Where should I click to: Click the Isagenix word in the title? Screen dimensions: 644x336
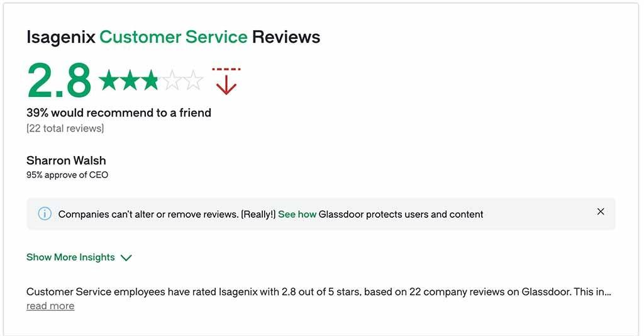[61, 37]
